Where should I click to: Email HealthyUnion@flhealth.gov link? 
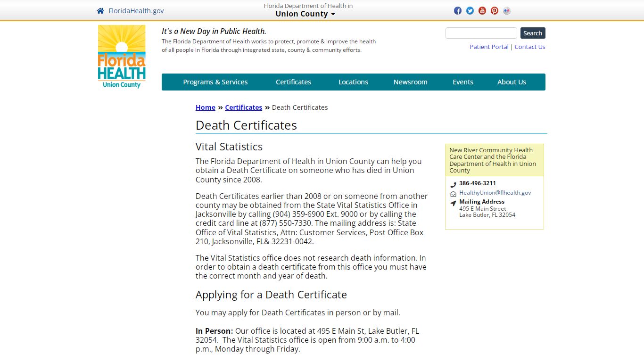495,192
